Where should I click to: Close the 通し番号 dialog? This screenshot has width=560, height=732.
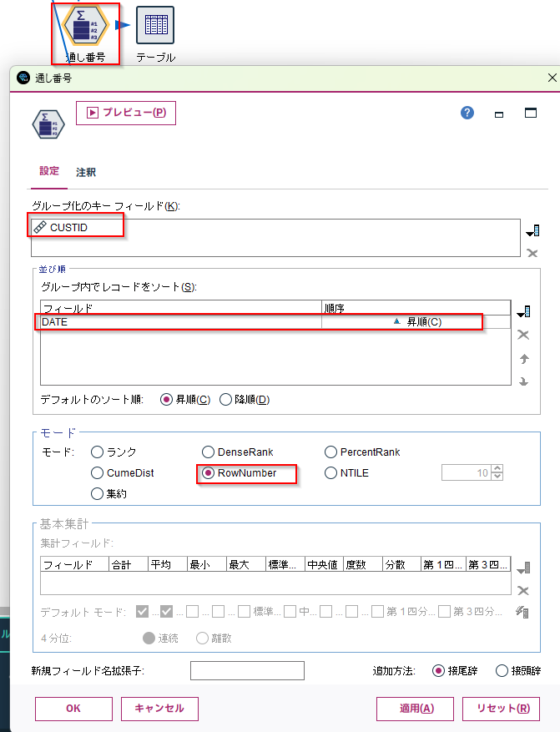tap(552, 78)
